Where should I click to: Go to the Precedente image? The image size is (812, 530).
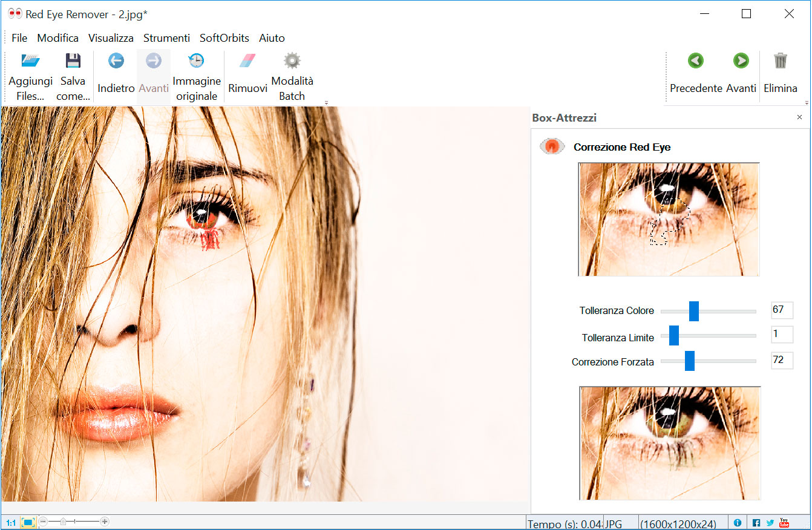pyautogui.click(x=696, y=61)
